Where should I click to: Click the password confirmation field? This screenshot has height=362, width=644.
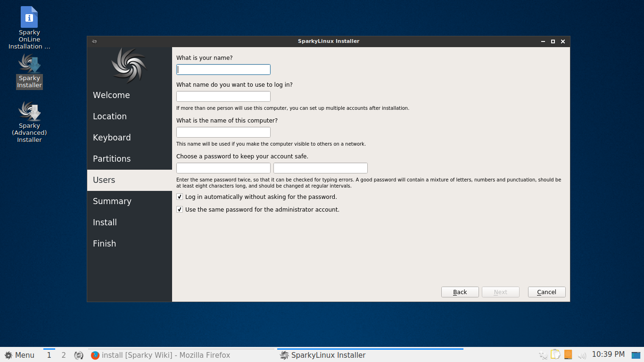point(321,168)
